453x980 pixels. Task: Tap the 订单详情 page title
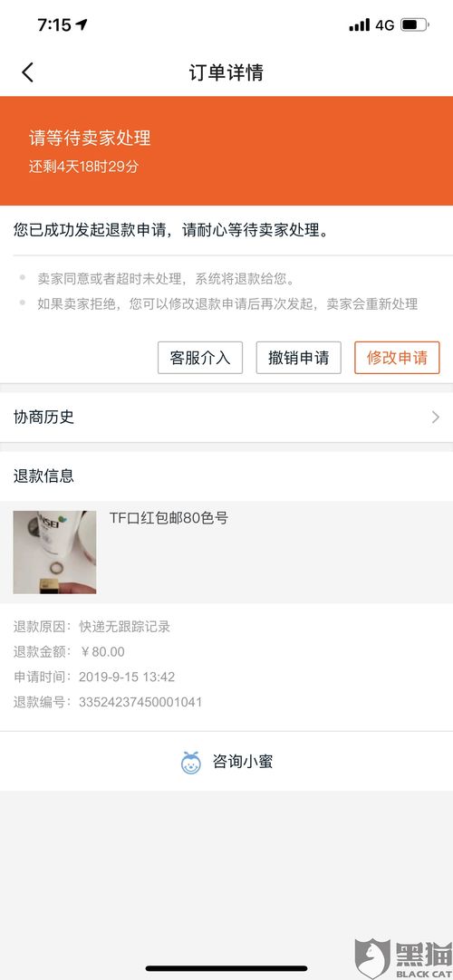(226, 72)
